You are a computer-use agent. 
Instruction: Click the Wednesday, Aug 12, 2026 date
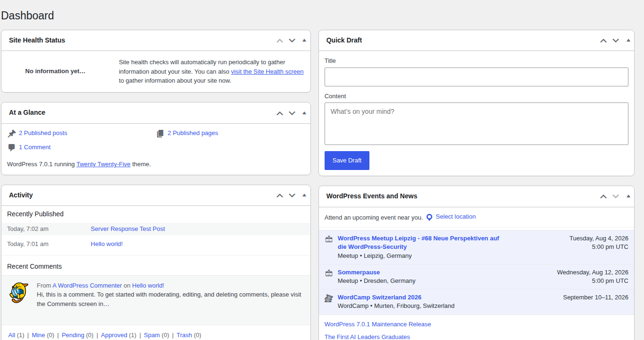tap(593, 272)
